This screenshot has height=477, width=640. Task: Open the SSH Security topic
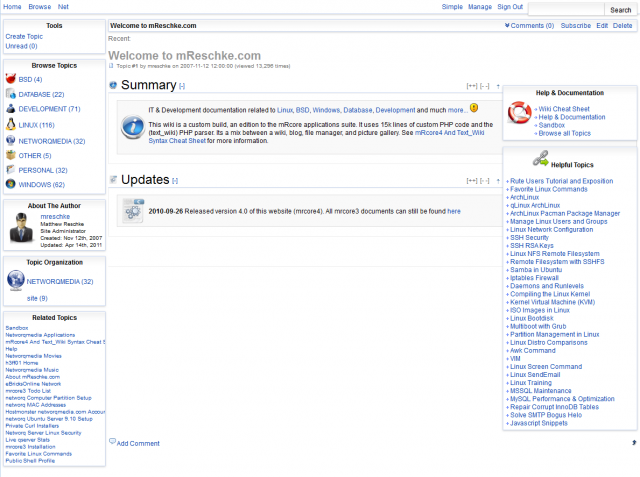[x=529, y=237]
